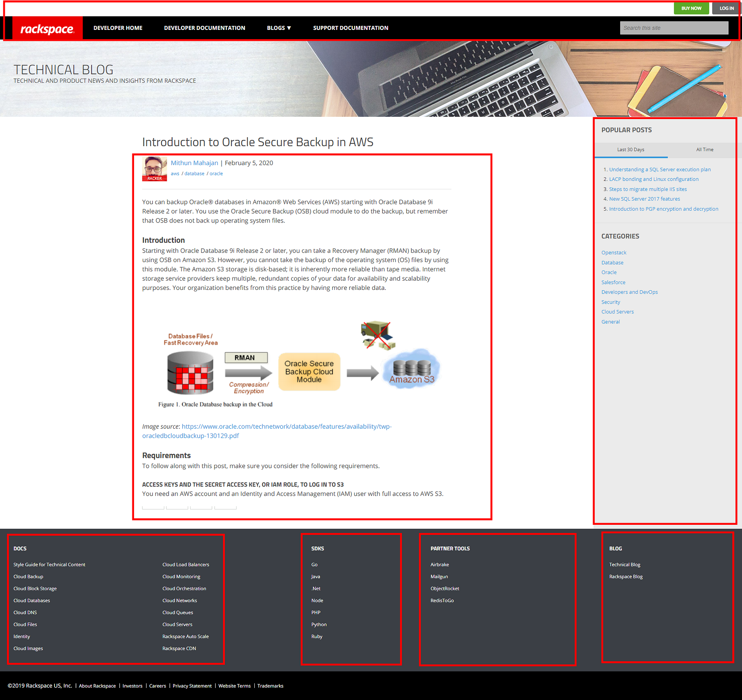Select the Cloud Servers category in sidebar

point(617,312)
